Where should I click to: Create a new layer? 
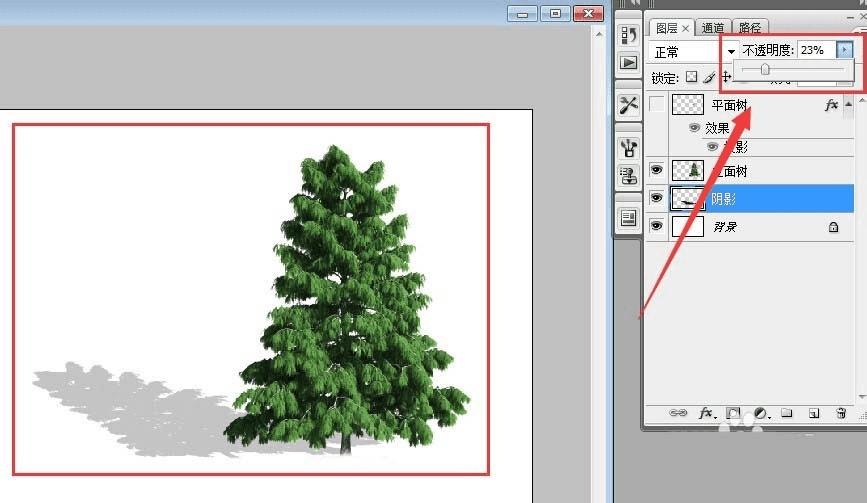(814, 413)
